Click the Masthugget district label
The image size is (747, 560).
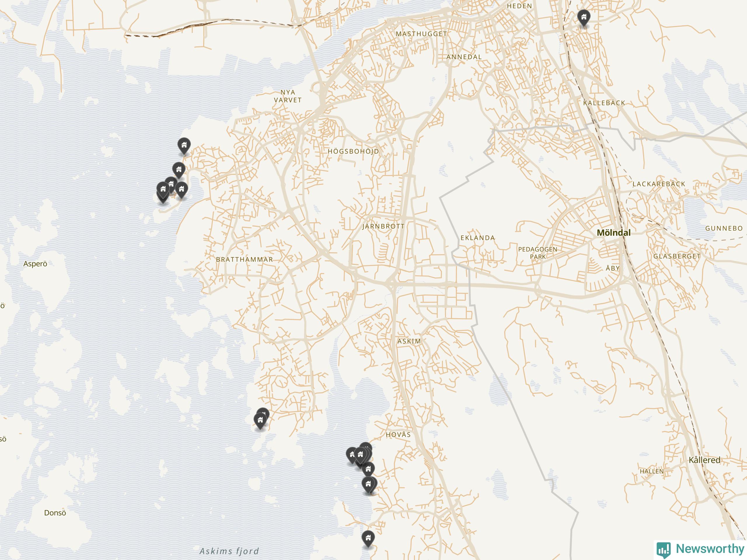pos(421,34)
